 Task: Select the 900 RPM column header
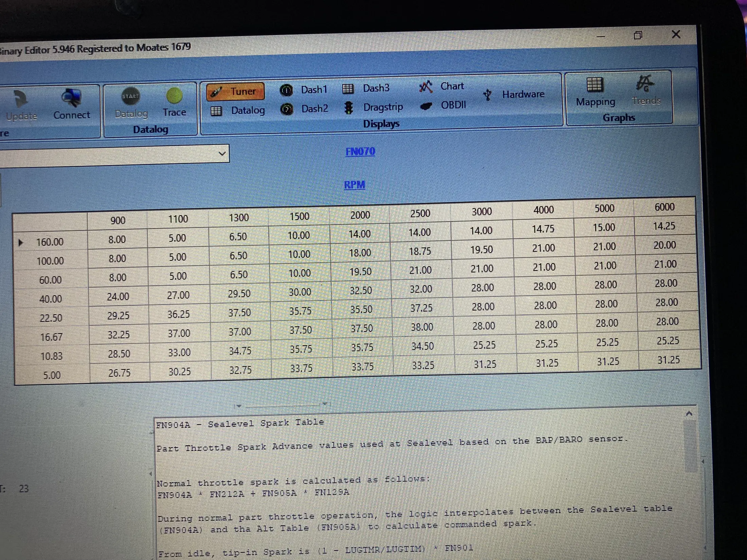click(x=117, y=220)
